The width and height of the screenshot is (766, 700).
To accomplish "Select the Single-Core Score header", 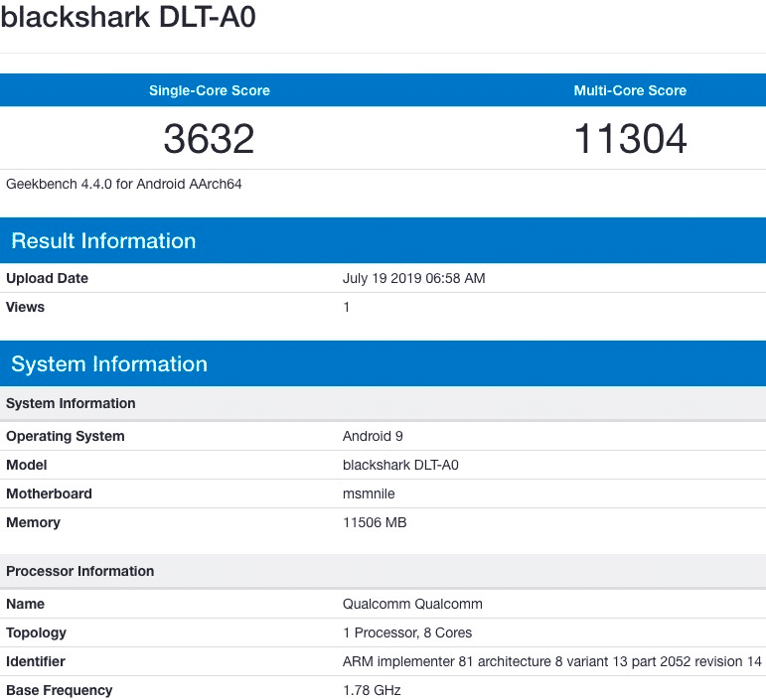I will [x=210, y=90].
